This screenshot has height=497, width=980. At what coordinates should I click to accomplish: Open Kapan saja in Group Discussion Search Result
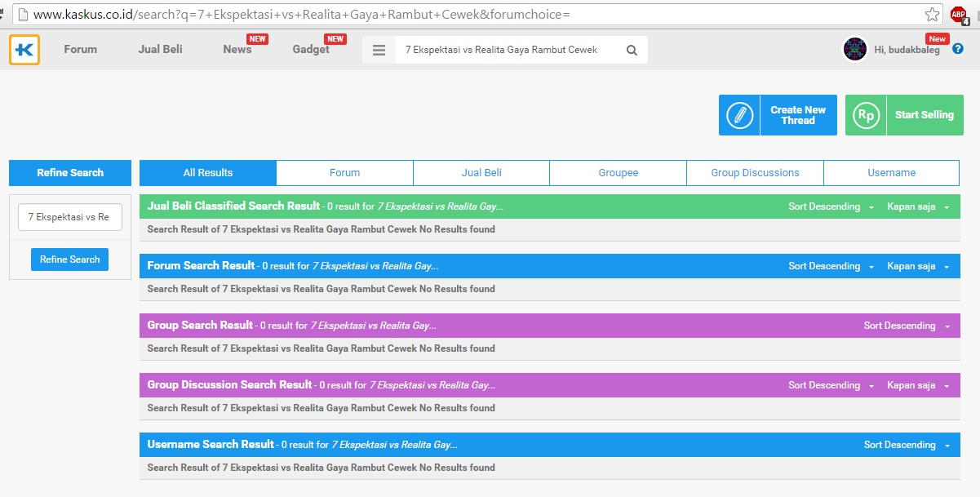(918, 386)
